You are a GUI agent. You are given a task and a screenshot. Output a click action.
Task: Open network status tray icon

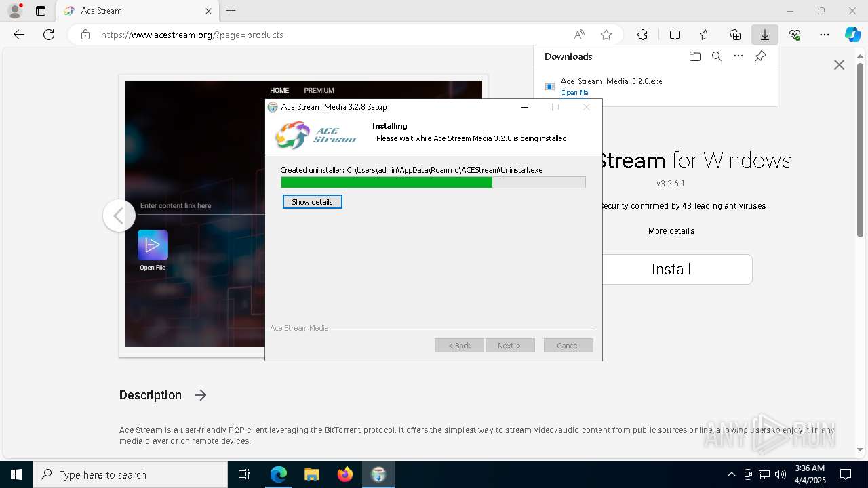coord(764,474)
